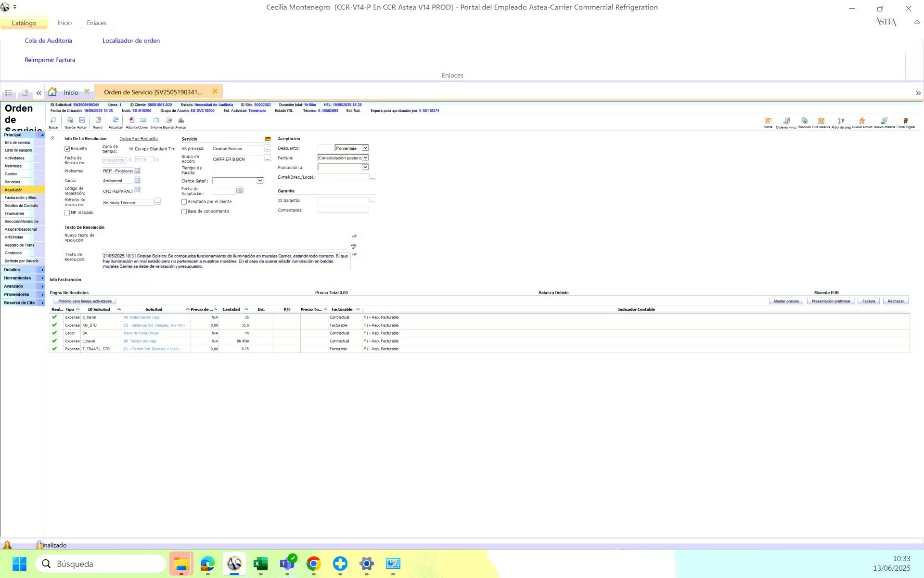Screen dimensions: 924x578
Task: Open the Producción a dropdown
Action: tap(365, 167)
